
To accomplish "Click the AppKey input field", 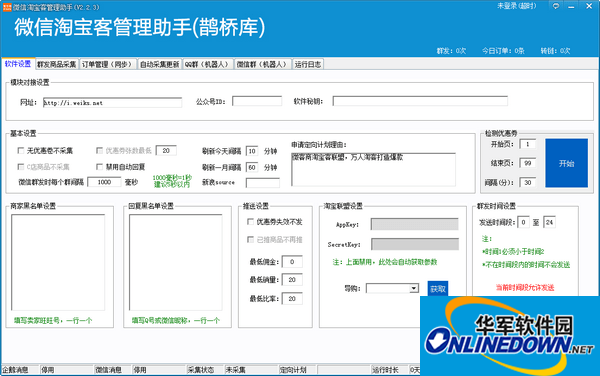I will [x=415, y=224].
